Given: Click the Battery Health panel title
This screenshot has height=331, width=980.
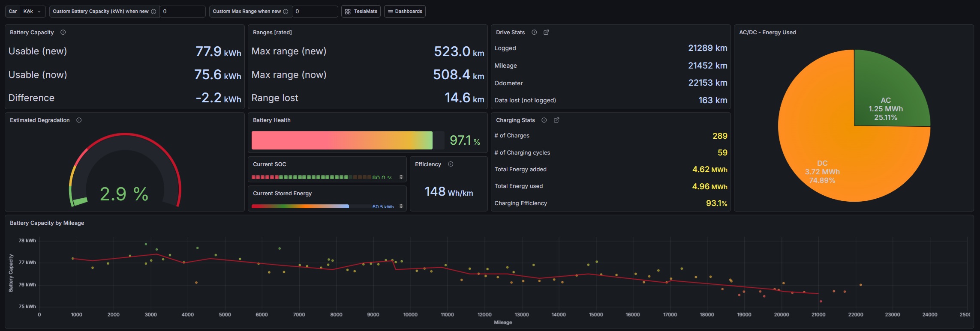Looking at the screenshot, I should (271, 120).
